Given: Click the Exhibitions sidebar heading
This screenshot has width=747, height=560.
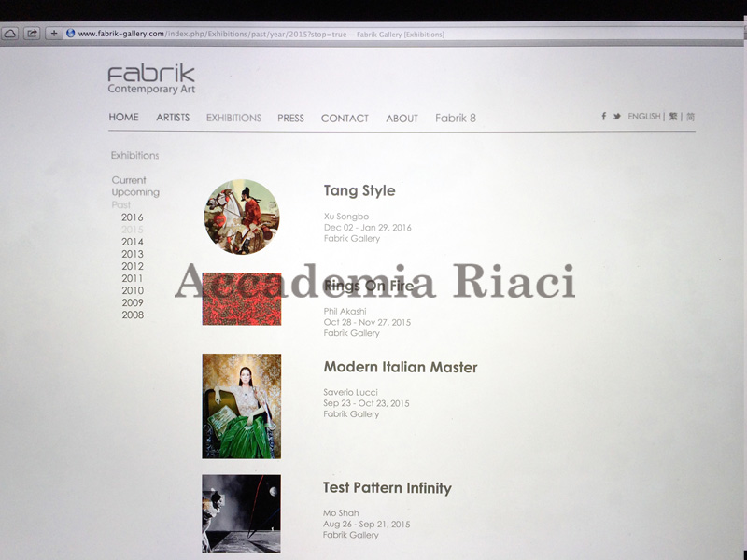Looking at the screenshot, I should pyautogui.click(x=134, y=155).
